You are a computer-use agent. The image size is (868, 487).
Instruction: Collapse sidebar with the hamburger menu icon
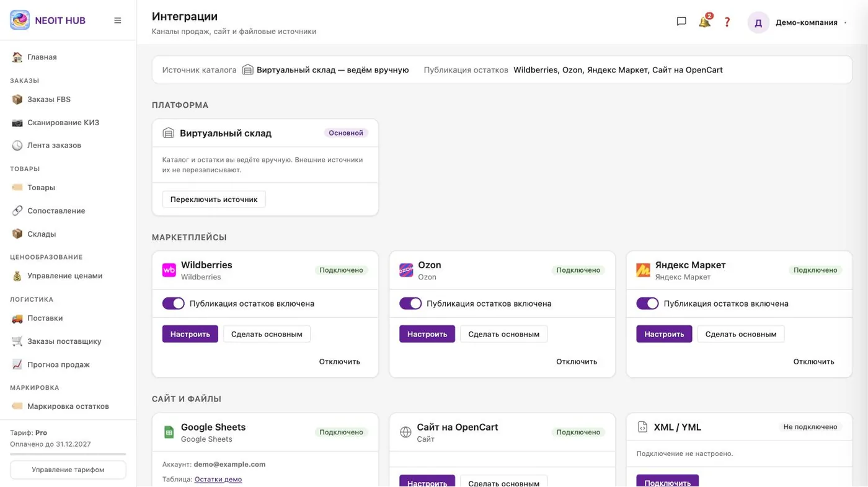click(x=118, y=20)
